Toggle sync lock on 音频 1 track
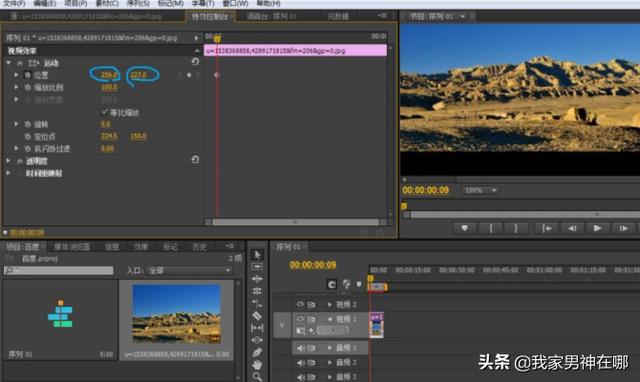 311,348
